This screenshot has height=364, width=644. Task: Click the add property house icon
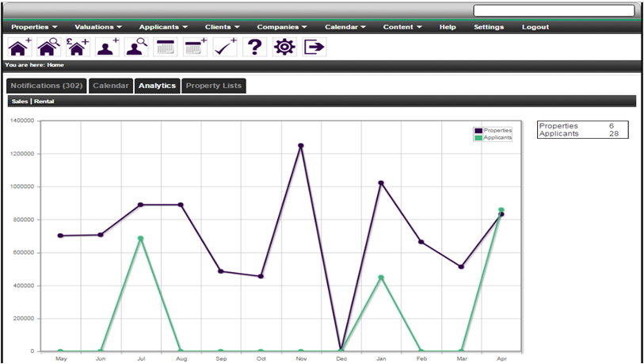(x=19, y=47)
